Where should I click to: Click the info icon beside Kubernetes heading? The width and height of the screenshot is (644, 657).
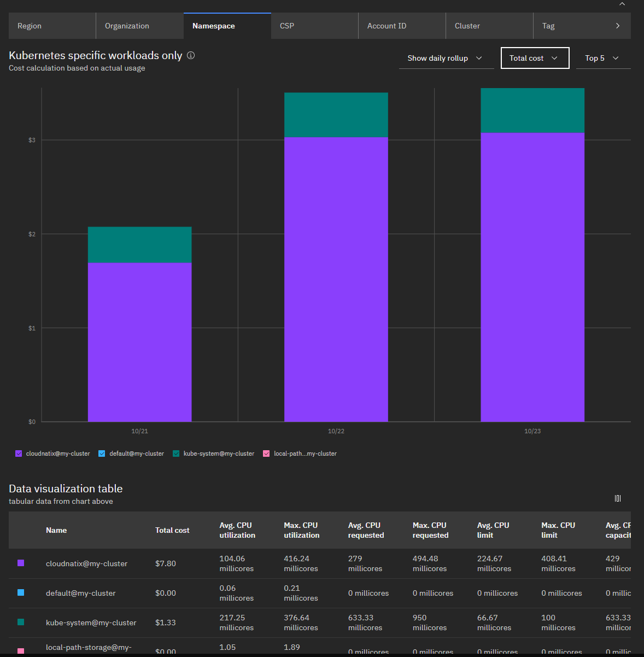click(x=191, y=55)
